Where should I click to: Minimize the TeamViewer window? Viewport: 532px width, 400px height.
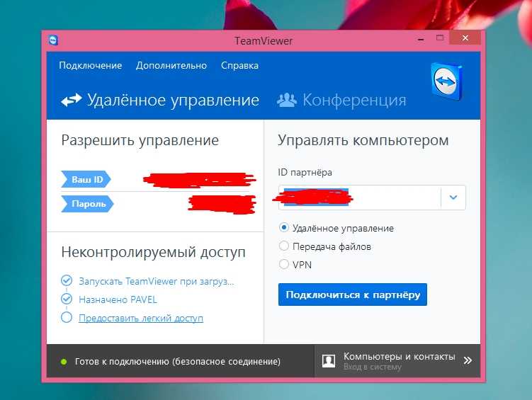[x=421, y=40]
